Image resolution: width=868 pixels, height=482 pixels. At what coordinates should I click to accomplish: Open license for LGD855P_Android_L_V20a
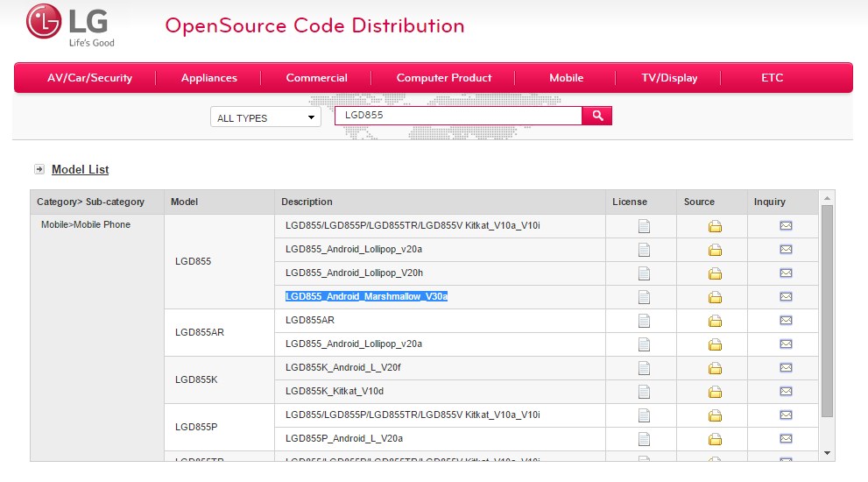644,439
